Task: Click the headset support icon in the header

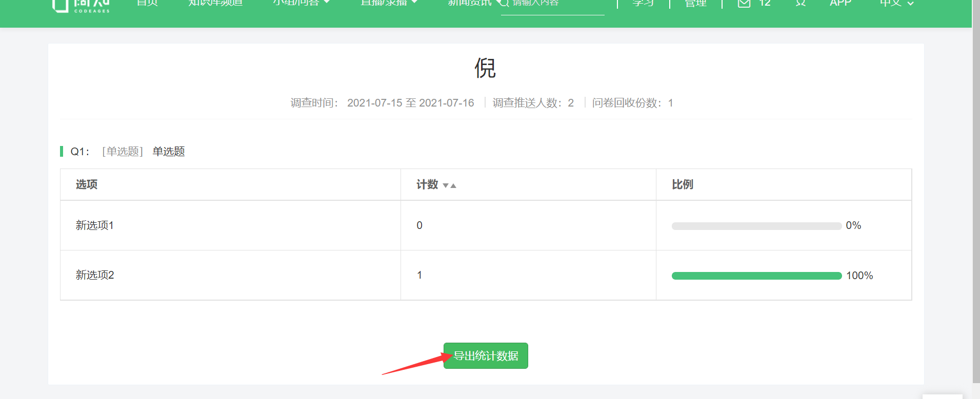Action: coord(801,3)
